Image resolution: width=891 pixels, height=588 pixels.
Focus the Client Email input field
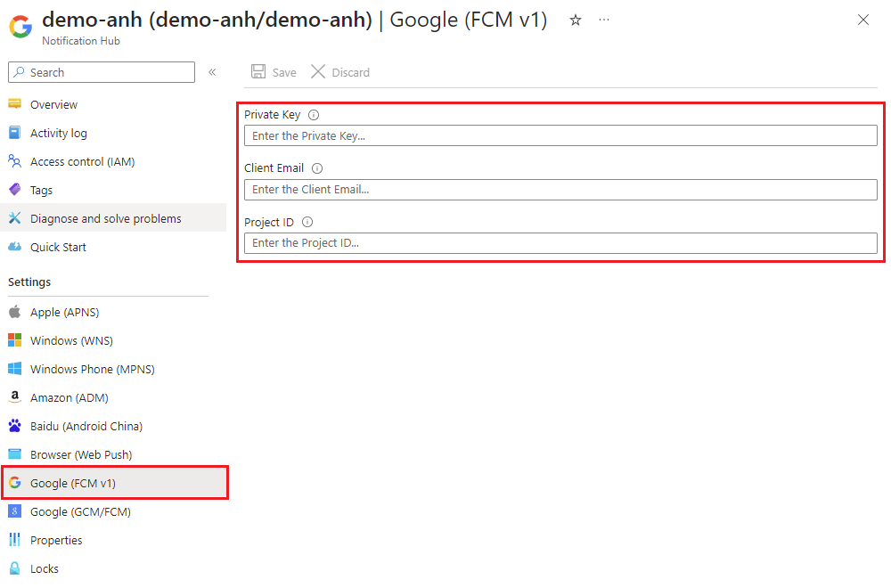click(560, 189)
